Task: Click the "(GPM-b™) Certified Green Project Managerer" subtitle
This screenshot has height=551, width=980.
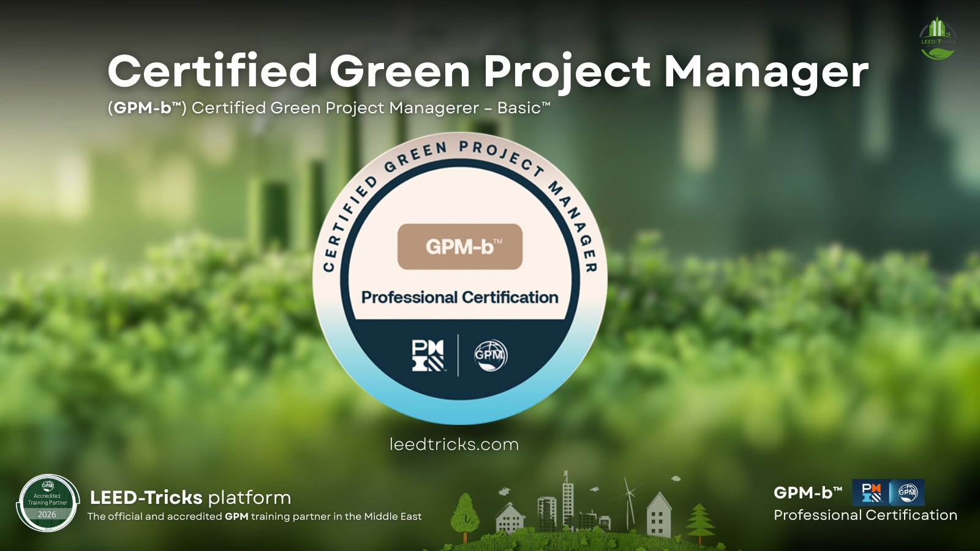Action: (x=329, y=108)
